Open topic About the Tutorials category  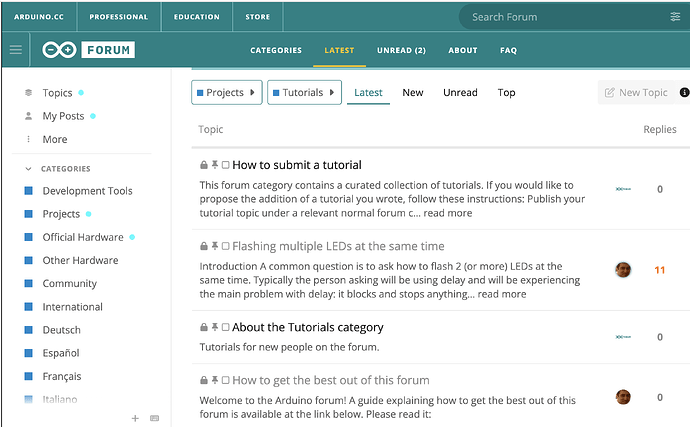coord(308,327)
